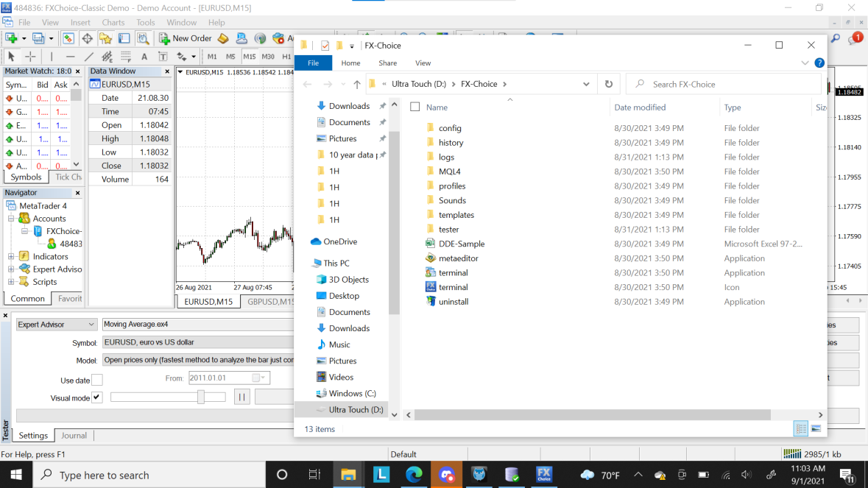Open the new chart dropdown arrow
Screen dimensions: 868x488
pos(24,39)
